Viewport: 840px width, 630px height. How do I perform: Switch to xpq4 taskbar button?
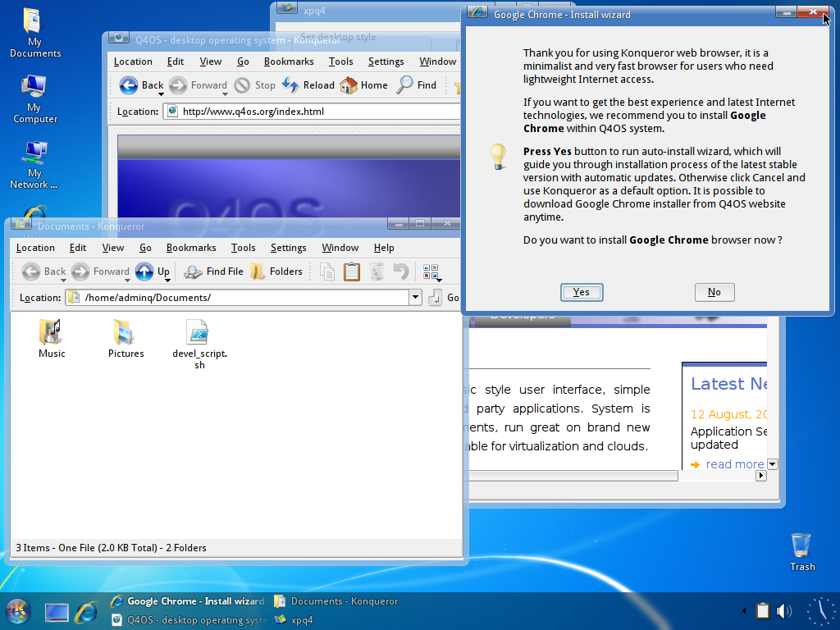[x=294, y=620]
